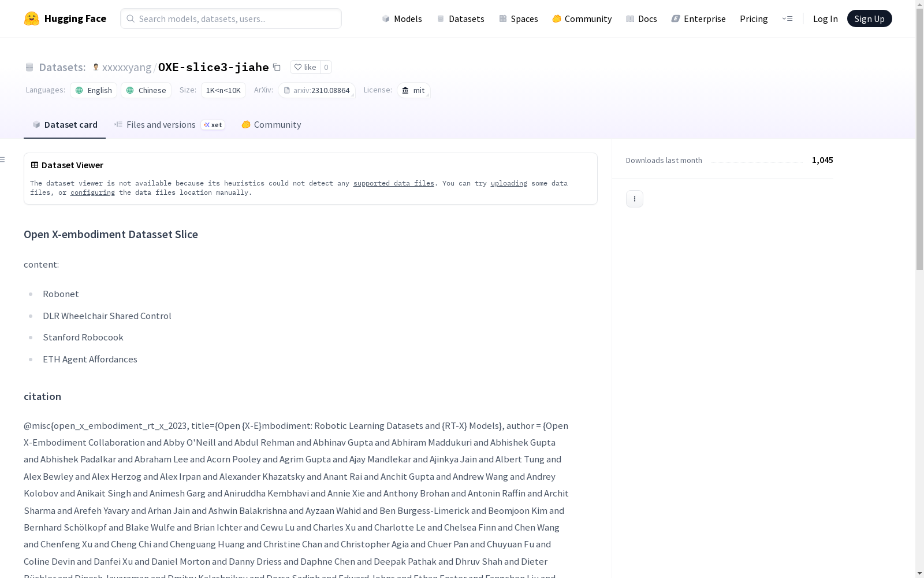Click the Open X-embodiment Datasset Slice heading
This screenshot has width=924, height=578.
tap(111, 234)
